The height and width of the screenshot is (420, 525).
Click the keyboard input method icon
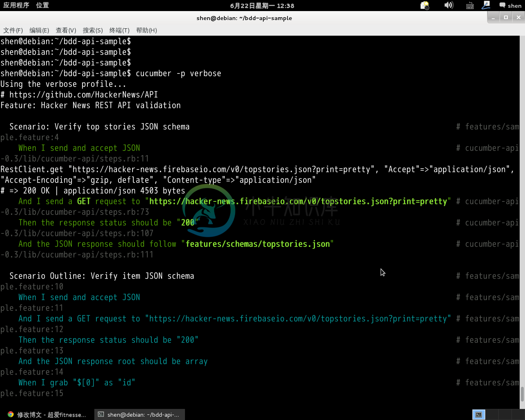tap(470, 6)
